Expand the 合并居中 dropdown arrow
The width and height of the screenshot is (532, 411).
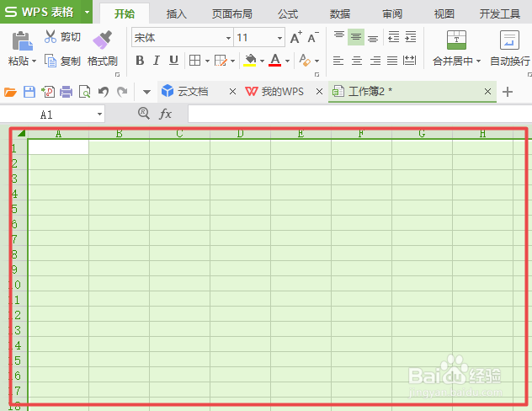[x=478, y=61]
